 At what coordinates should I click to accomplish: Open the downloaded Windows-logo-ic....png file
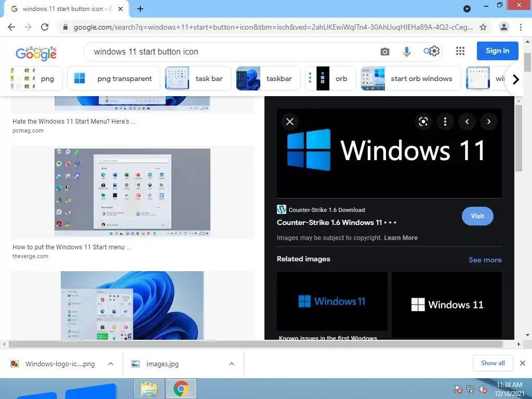point(54,364)
